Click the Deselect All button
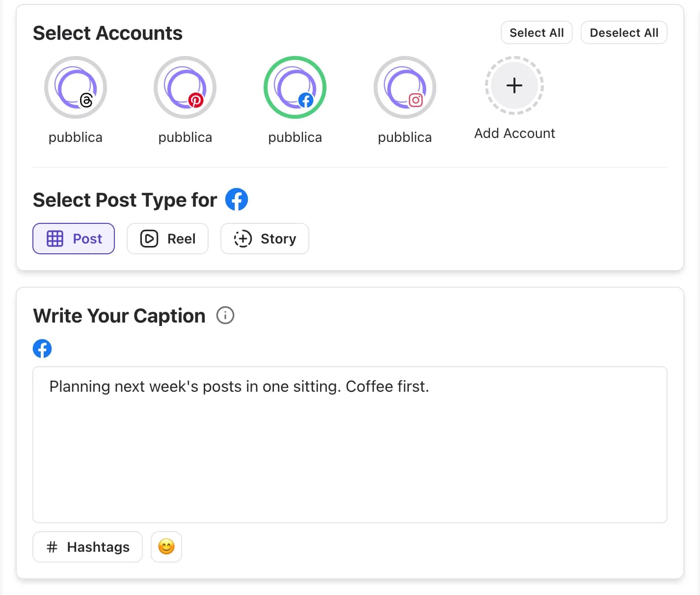The image size is (700, 595). 624,32
